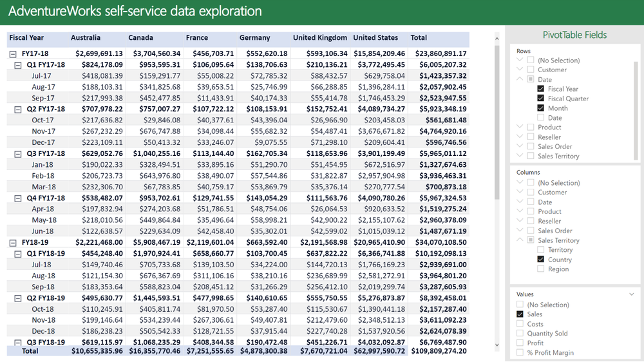Check Product checkbox in Columns
Viewport: 644px width, 362px height.
(x=531, y=211)
